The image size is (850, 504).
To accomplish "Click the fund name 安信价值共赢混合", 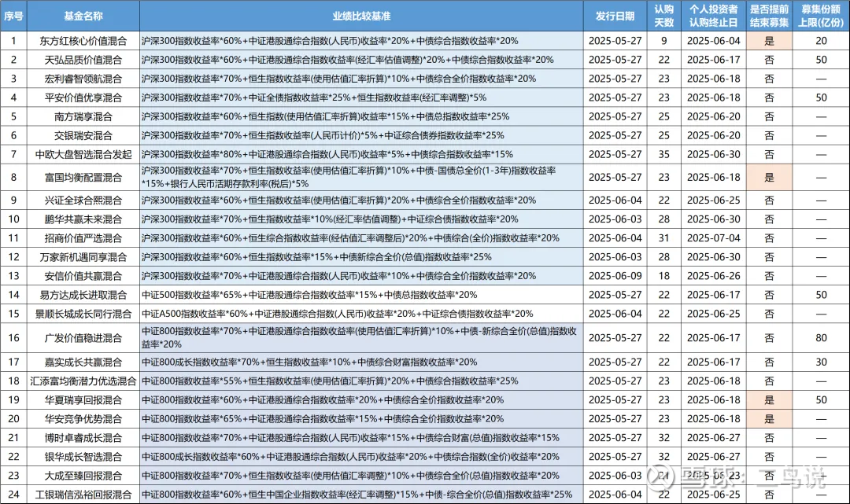I will 83,276.
